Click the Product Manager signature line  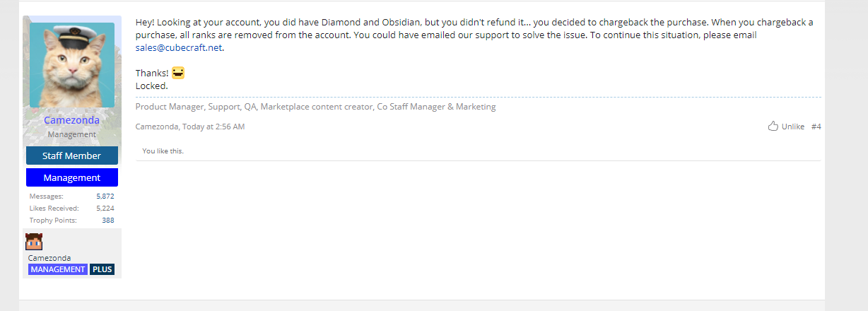pyautogui.click(x=315, y=107)
